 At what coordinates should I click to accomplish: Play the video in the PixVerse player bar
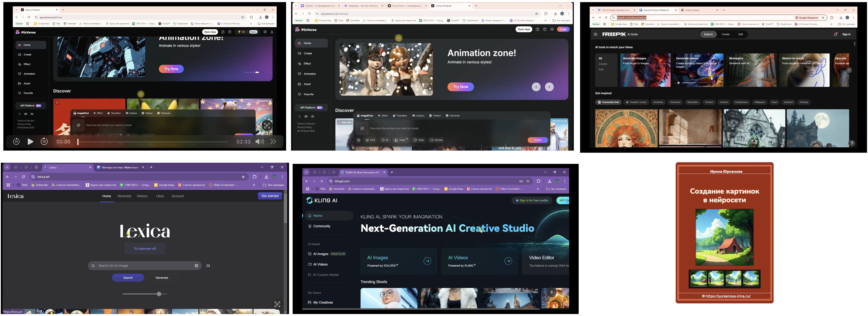pyautogui.click(x=30, y=142)
